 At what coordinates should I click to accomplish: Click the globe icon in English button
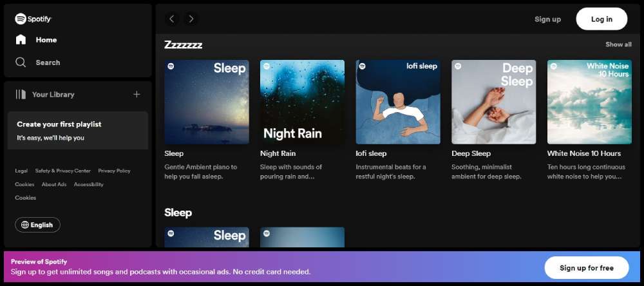click(25, 225)
